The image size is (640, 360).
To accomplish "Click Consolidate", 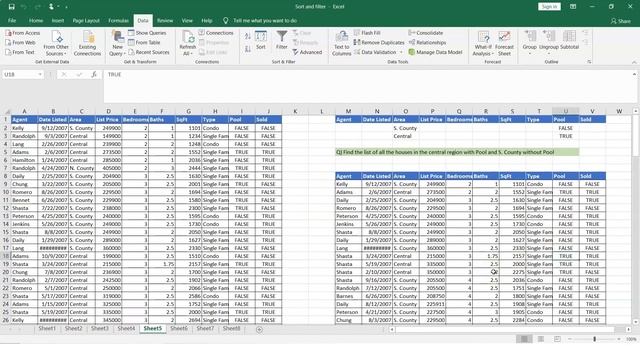I will click(425, 33).
